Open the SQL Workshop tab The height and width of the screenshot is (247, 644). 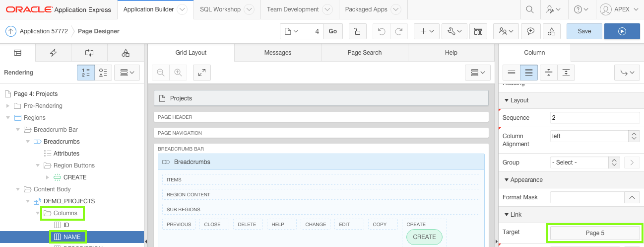[220, 9]
